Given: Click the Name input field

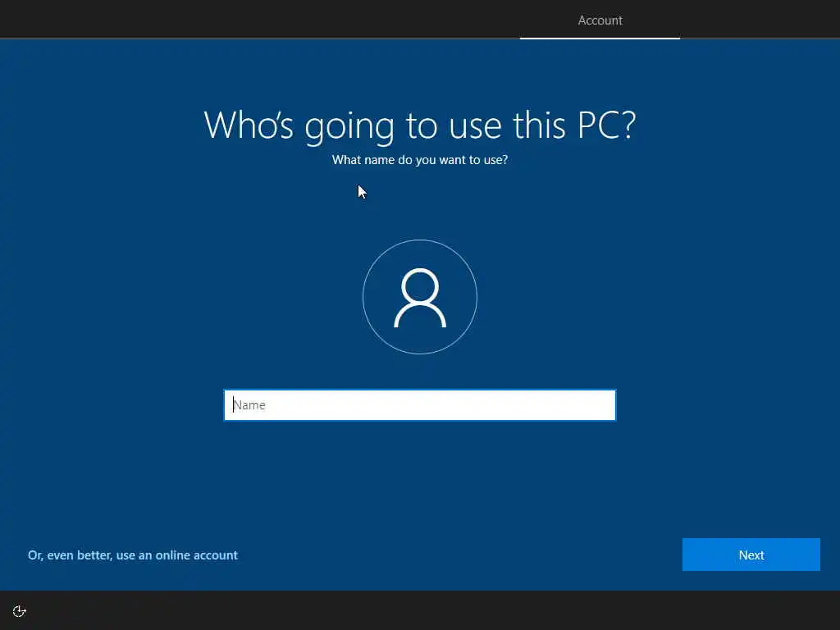Looking at the screenshot, I should (419, 405).
